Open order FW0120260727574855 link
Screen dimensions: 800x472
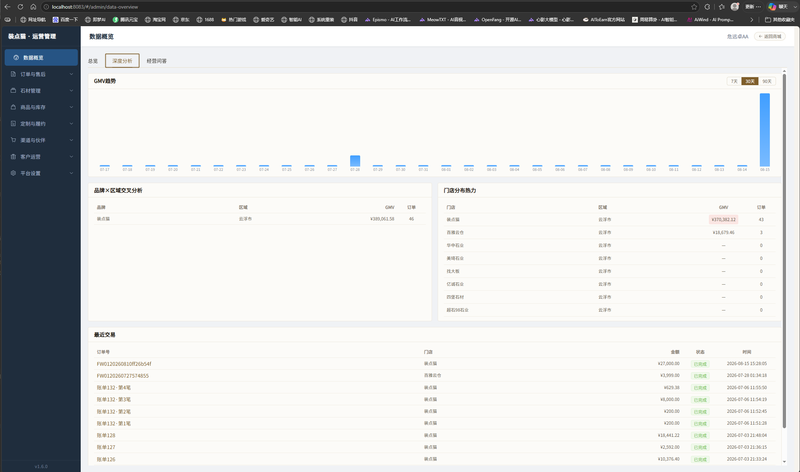point(123,376)
